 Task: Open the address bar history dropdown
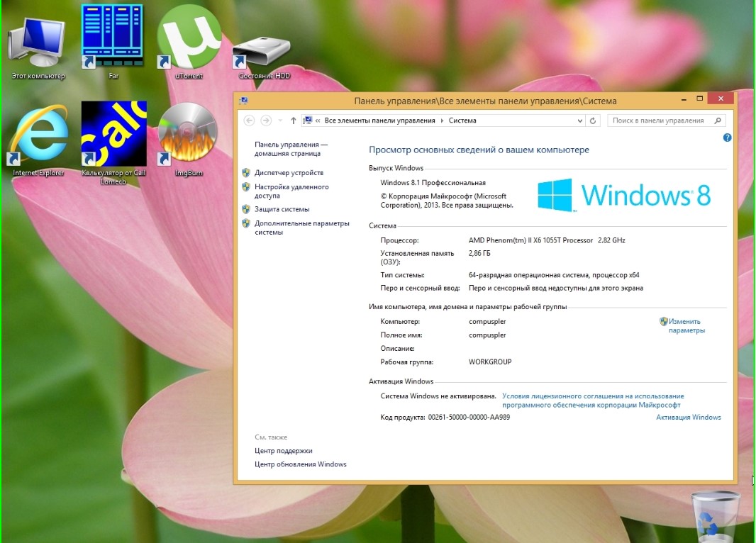[579, 121]
